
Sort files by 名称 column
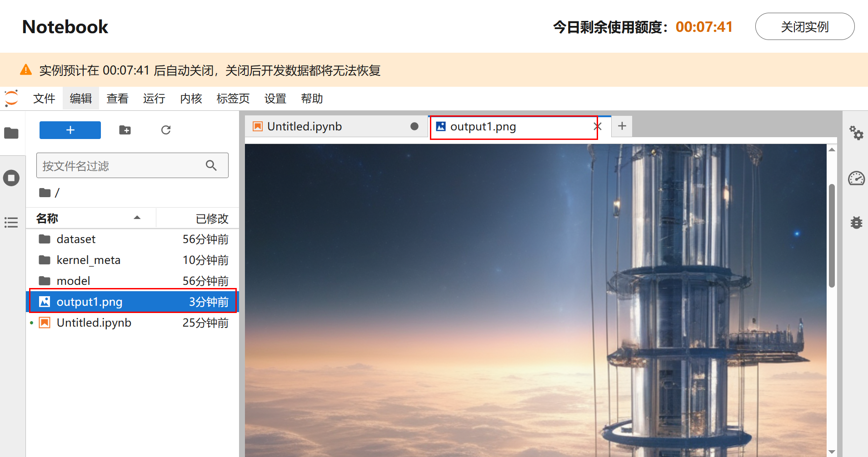91,218
